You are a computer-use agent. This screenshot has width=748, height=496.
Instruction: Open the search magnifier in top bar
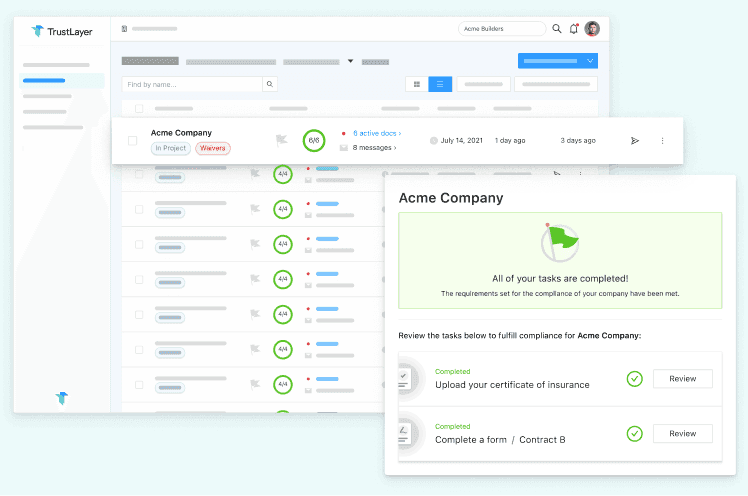pyautogui.click(x=557, y=29)
